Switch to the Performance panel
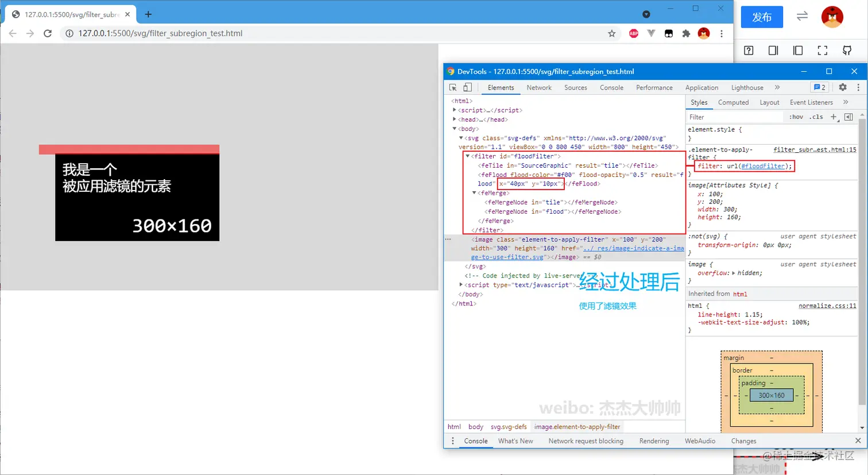868x475 pixels. [x=654, y=87]
